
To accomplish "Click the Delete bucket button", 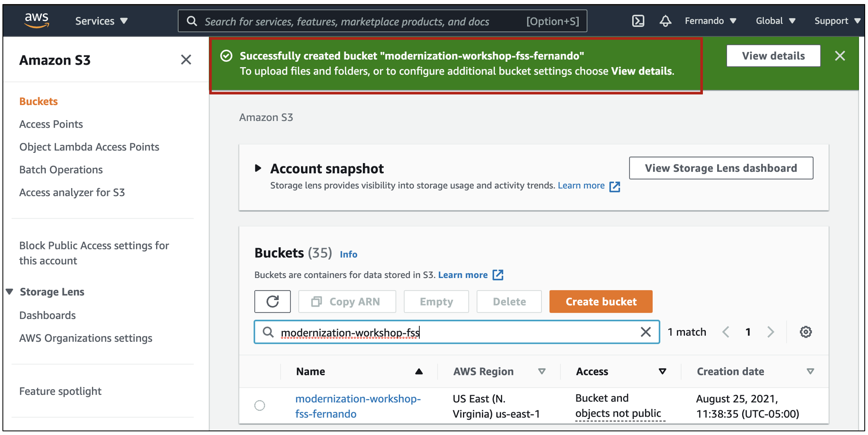I will point(509,302).
